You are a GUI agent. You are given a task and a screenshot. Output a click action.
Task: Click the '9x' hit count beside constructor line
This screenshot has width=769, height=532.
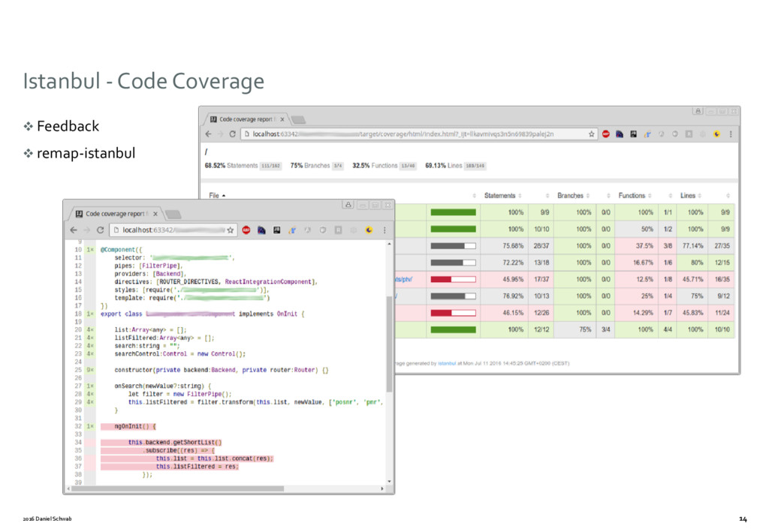pyautogui.click(x=90, y=370)
